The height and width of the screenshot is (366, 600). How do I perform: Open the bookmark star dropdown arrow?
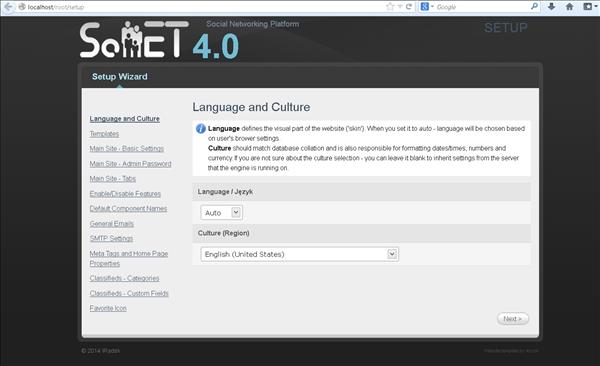pyautogui.click(x=400, y=7)
